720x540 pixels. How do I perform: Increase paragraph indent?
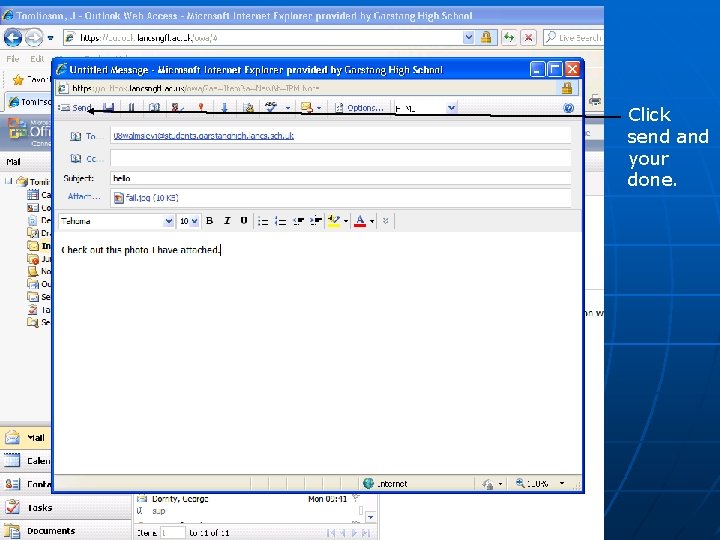315,221
